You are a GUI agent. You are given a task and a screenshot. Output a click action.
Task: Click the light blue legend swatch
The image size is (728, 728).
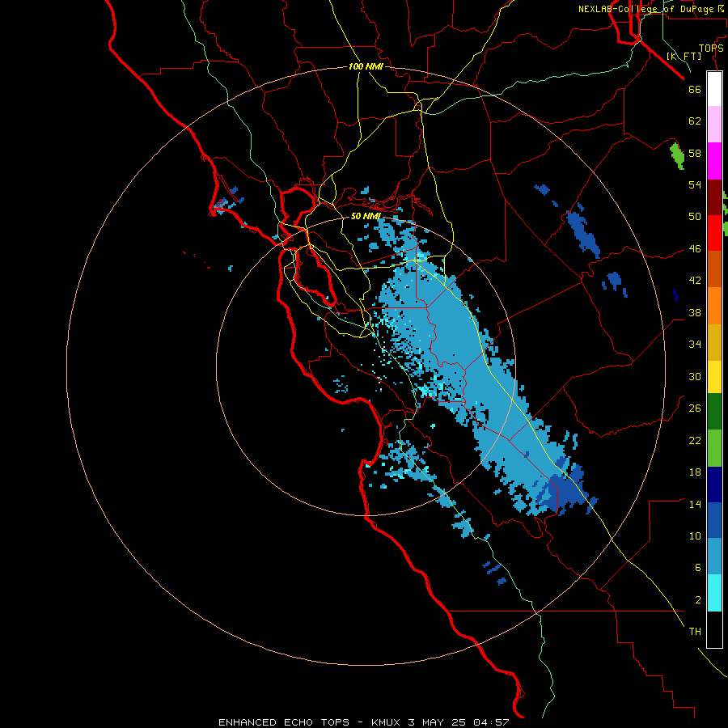[714, 557]
